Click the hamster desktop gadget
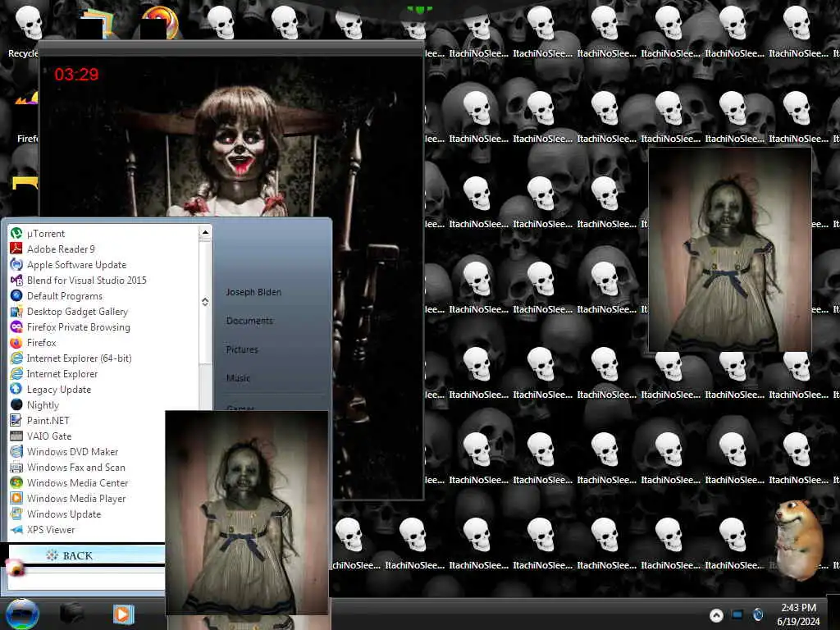 click(797, 539)
